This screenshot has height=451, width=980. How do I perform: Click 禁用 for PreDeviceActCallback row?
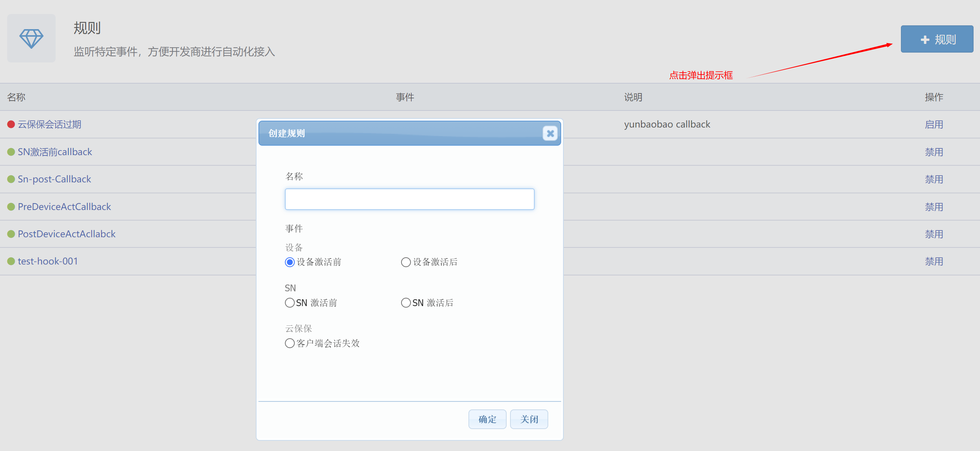point(934,207)
